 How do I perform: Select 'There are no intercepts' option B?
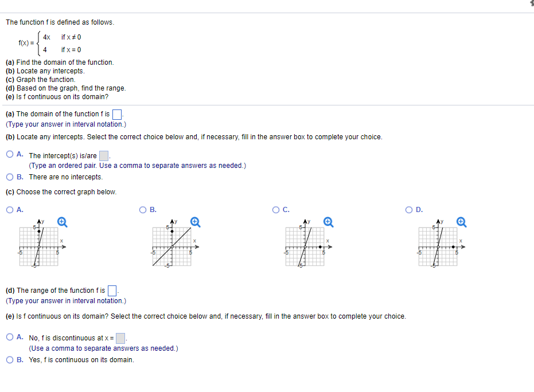tap(10, 177)
